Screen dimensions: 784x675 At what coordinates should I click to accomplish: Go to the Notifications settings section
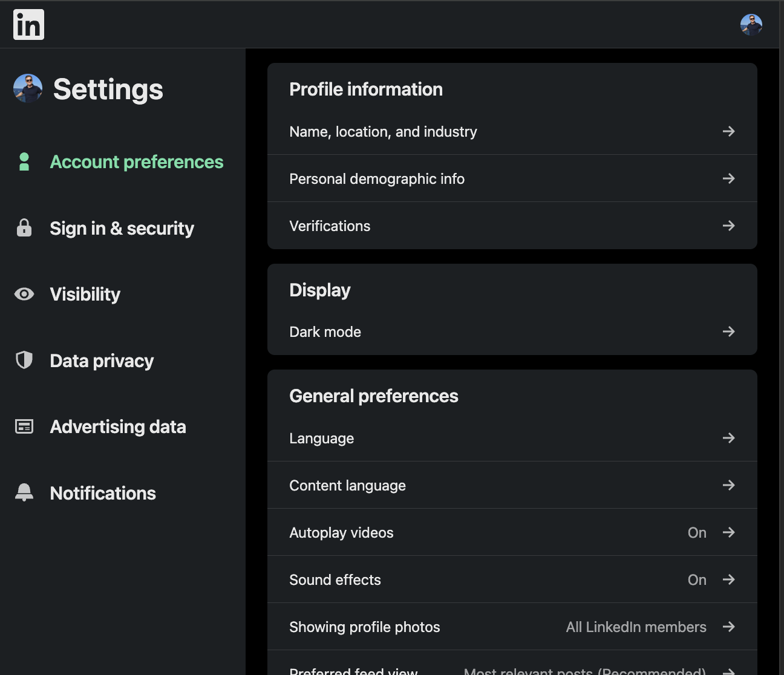[x=103, y=493]
